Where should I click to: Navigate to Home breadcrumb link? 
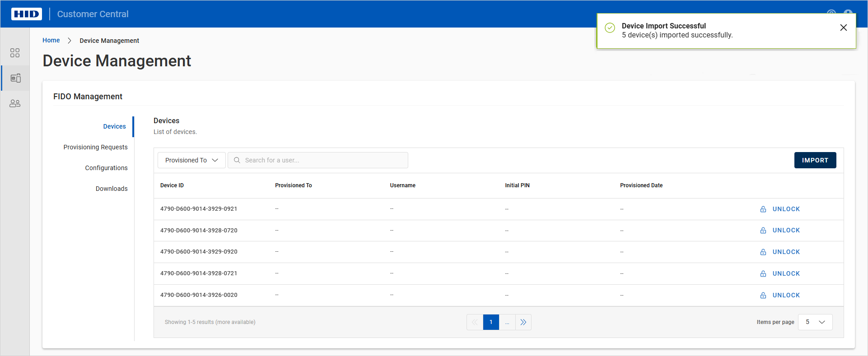[x=51, y=40]
